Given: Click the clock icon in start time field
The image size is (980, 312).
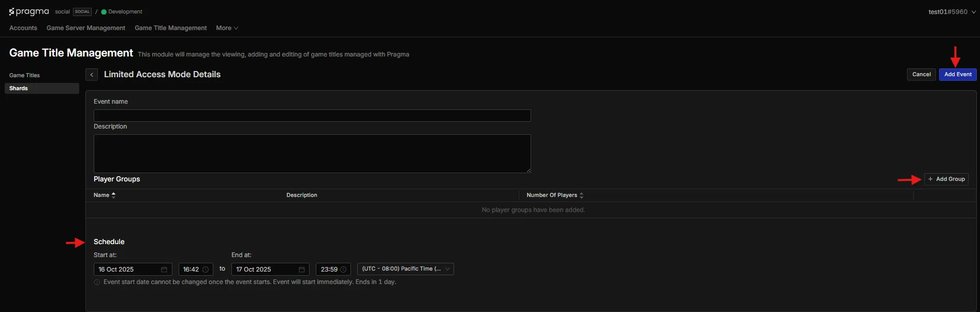Looking at the screenshot, I should click(206, 270).
